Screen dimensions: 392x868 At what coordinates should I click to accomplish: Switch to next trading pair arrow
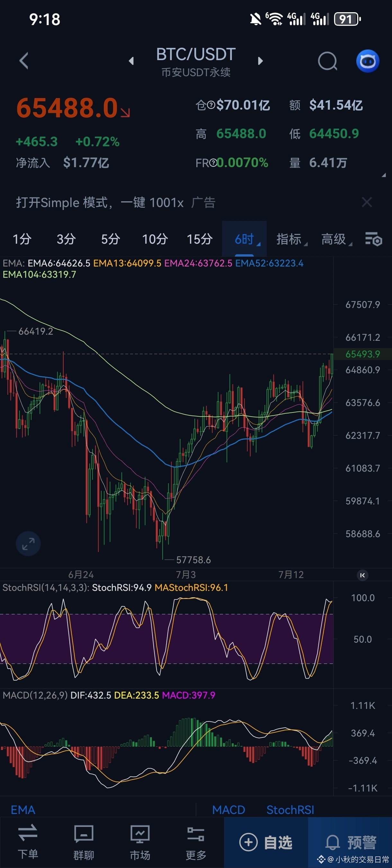pyautogui.click(x=260, y=61)
